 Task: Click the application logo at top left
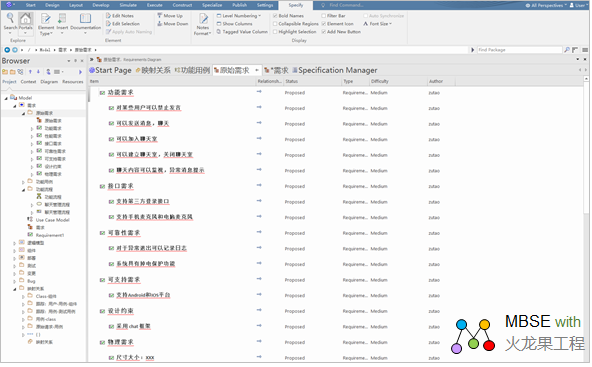9,5
